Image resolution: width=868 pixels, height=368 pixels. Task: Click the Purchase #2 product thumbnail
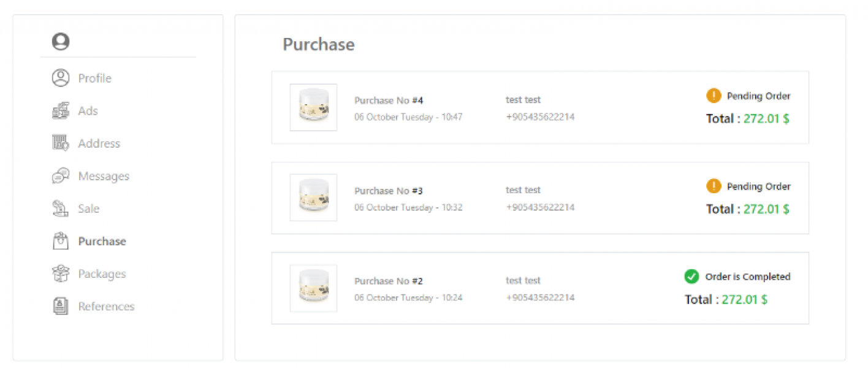[x=313, y=288]
